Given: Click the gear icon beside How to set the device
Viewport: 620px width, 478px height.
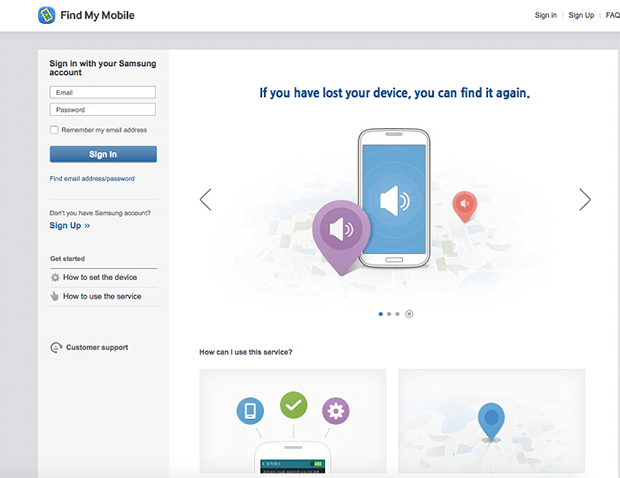Looking at the screenshot, I should 55,278.
